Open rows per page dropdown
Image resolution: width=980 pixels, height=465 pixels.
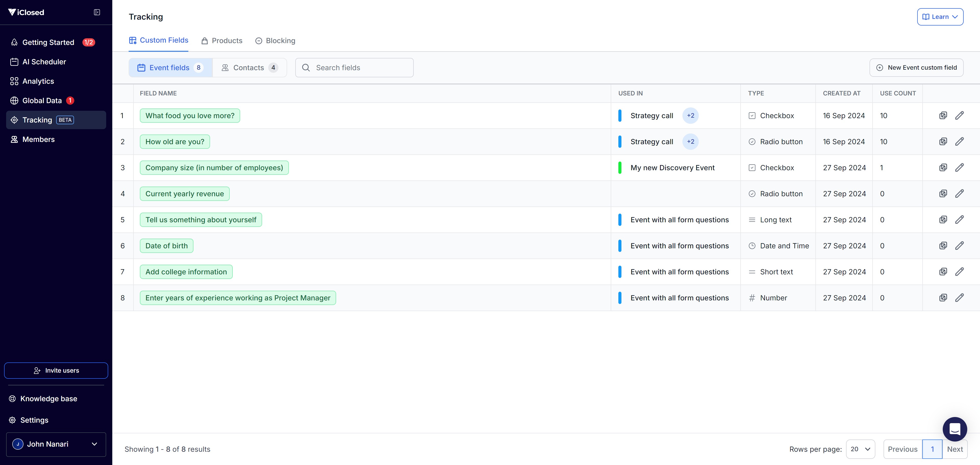pos(860,449)
